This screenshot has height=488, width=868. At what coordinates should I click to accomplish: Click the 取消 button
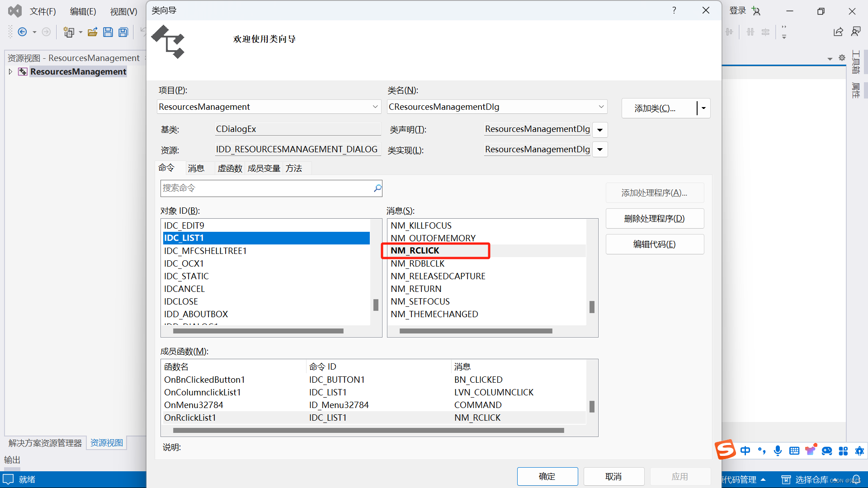point(614,476)
